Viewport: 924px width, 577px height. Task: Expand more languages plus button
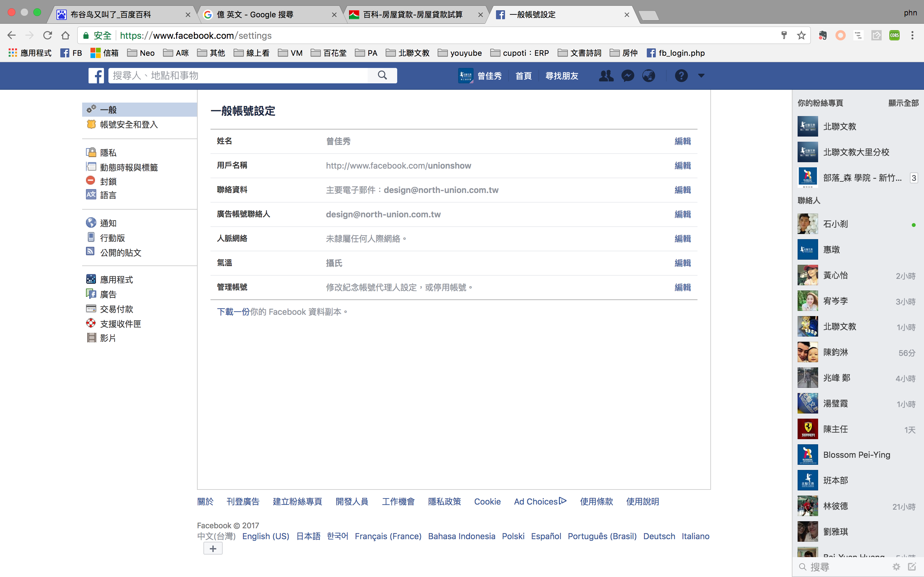click(x=213, y=548)
